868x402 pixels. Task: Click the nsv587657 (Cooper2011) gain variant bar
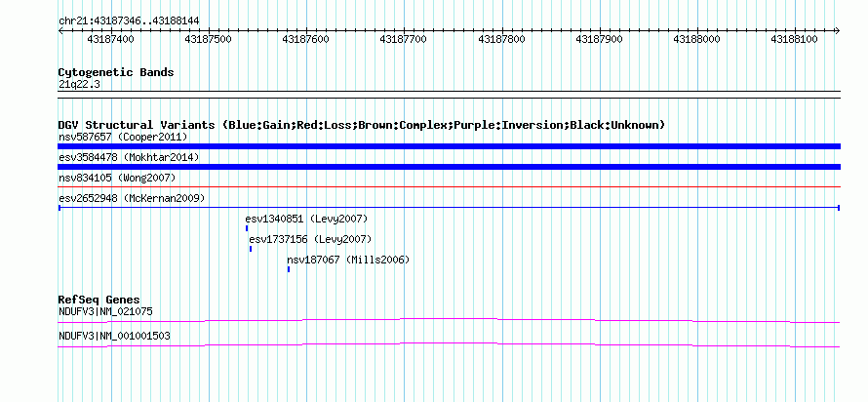tap(449, 146)
